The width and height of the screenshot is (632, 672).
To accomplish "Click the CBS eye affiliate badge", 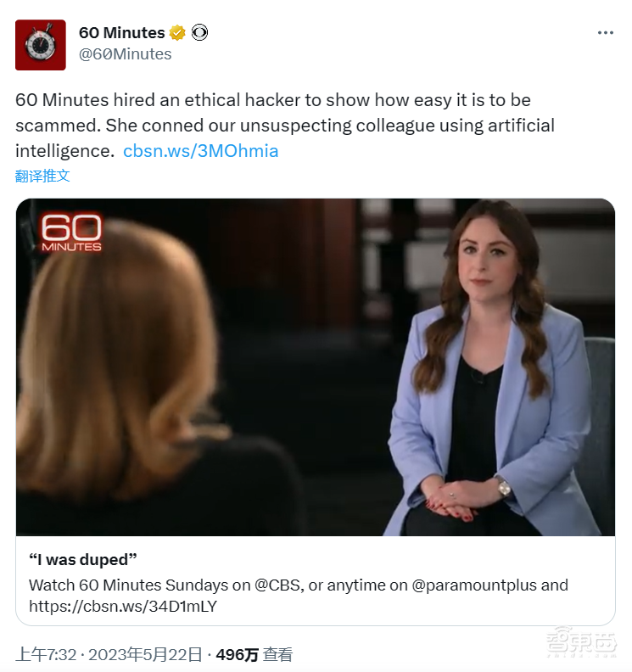I will click(x=199, y=32).
